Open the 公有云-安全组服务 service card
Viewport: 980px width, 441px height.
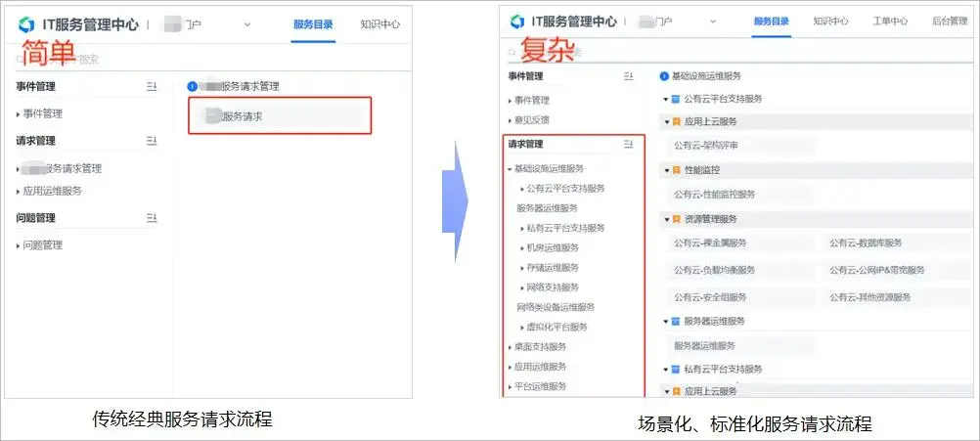click(x=740, y=297)
